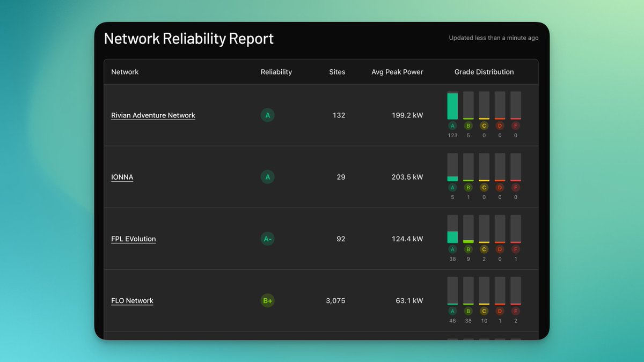
Task: Click grade F icon in FLO Network row
Action: click(516, 311)
